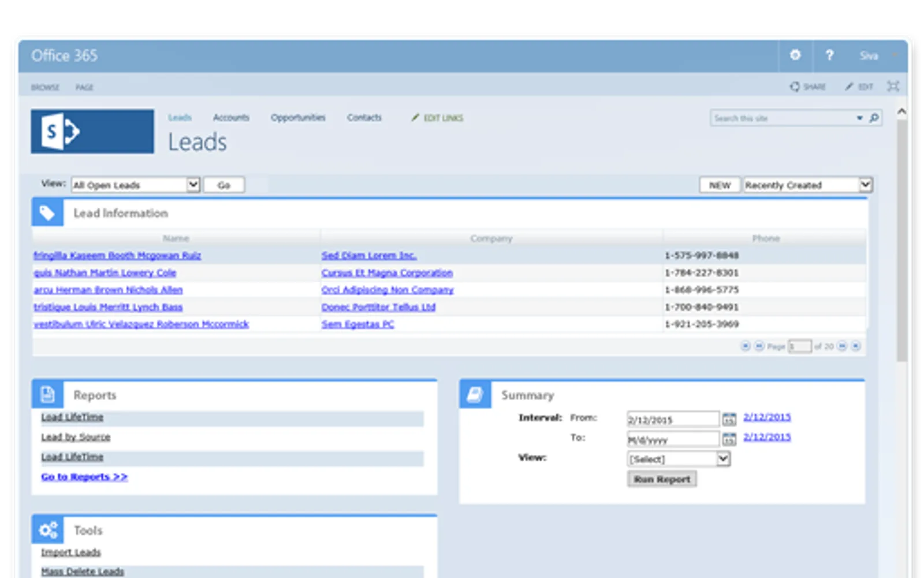Viewport: 924px width, 578px height.
Task: Click the Lead Information tag icon
Action: tap(47, 213)
